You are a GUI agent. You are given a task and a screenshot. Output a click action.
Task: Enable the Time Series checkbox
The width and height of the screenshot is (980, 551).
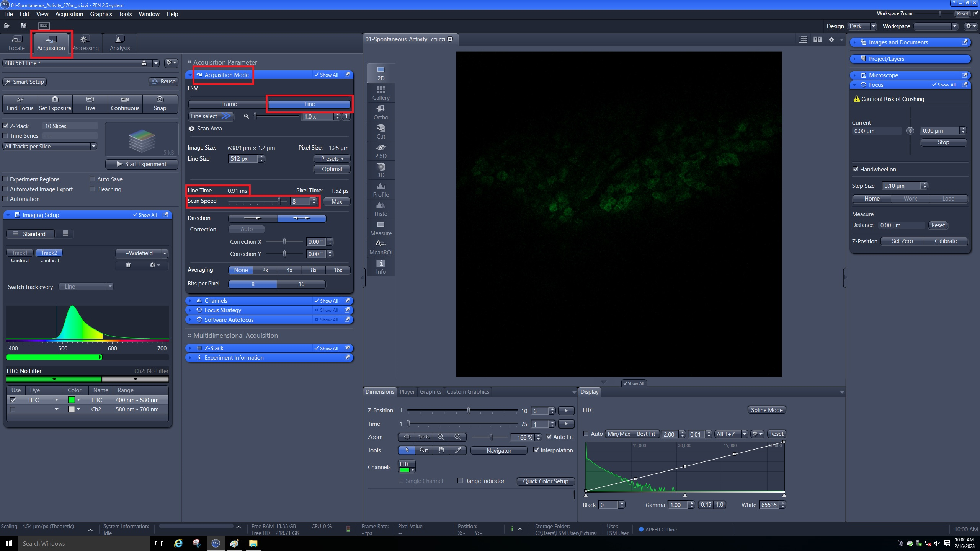[5, 136]
